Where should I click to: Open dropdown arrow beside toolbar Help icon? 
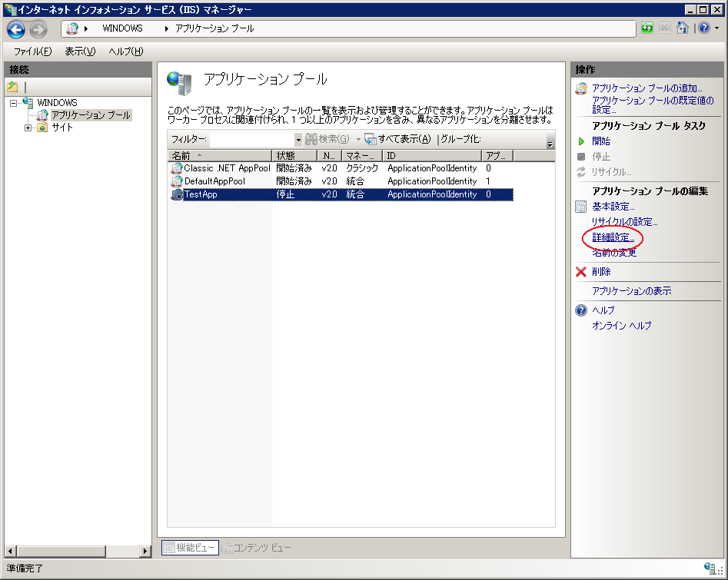coord(717,28)
